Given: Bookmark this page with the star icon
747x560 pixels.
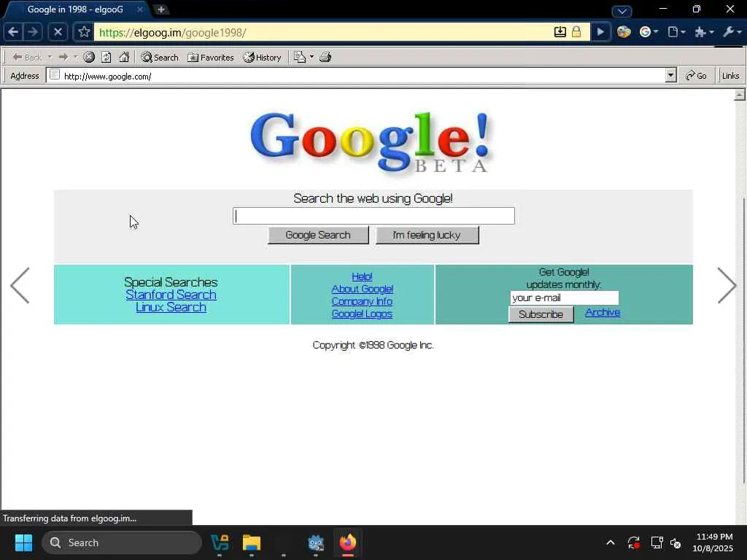Looking at the screenshot, I should pos(84,32).
